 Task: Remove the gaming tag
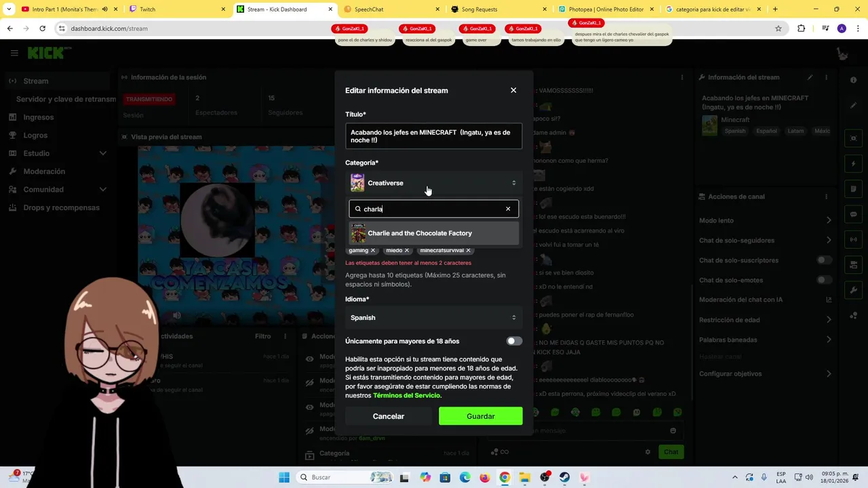372,250
